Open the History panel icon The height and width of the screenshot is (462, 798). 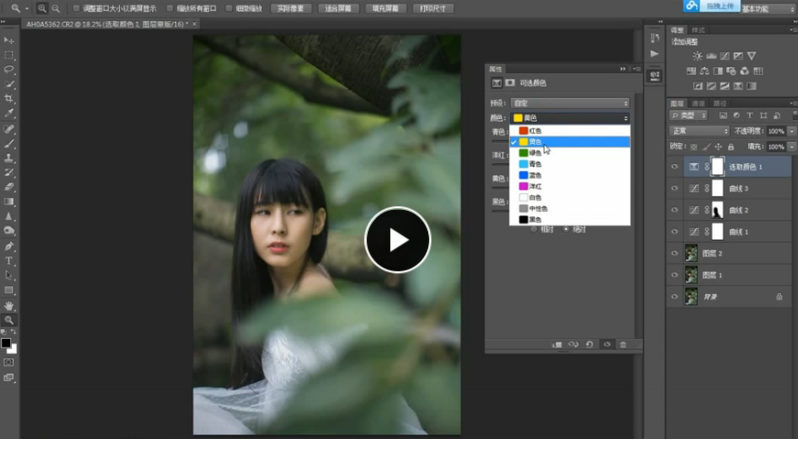pos(654,38)
